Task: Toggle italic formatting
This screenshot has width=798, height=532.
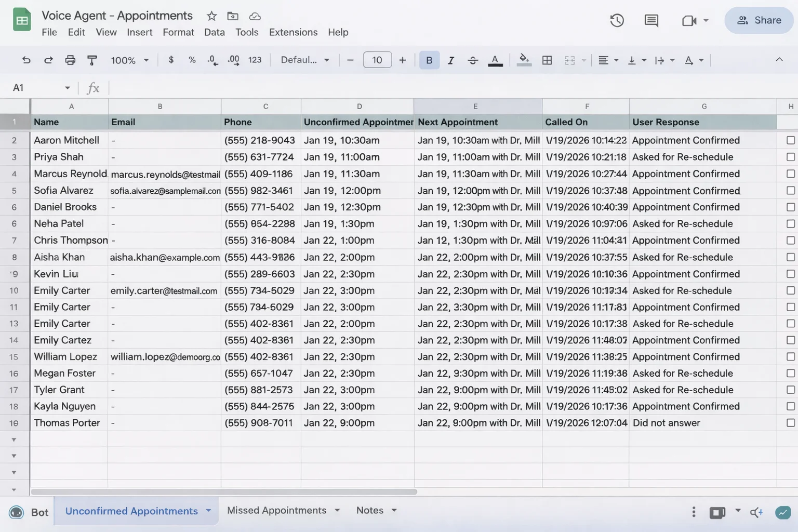Action: (451, 60)
